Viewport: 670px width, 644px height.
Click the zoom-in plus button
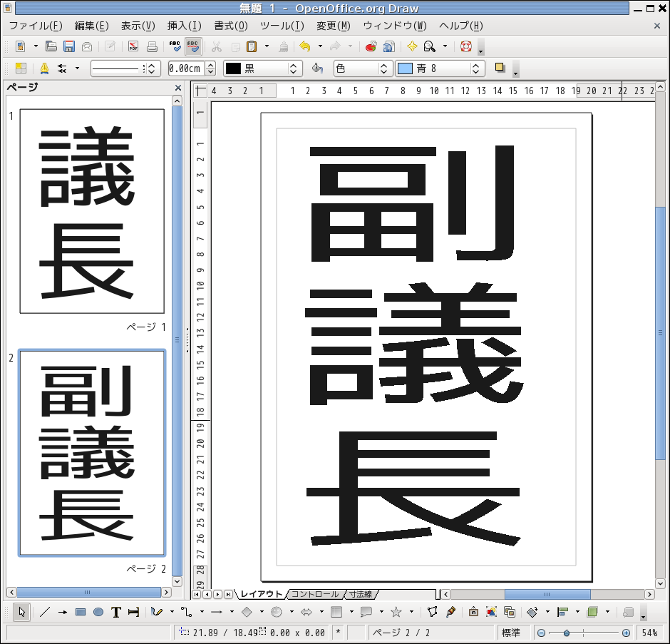click(x=626, y=633)
